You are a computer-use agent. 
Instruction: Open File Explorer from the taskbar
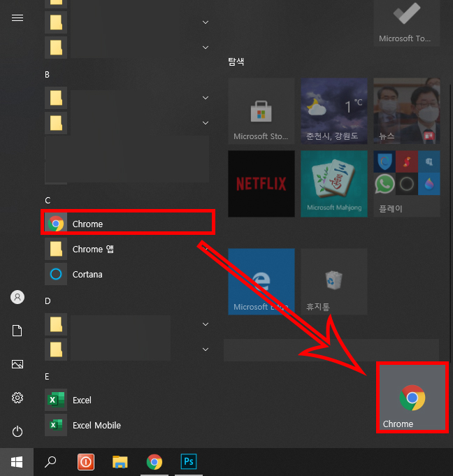point(120,462)
